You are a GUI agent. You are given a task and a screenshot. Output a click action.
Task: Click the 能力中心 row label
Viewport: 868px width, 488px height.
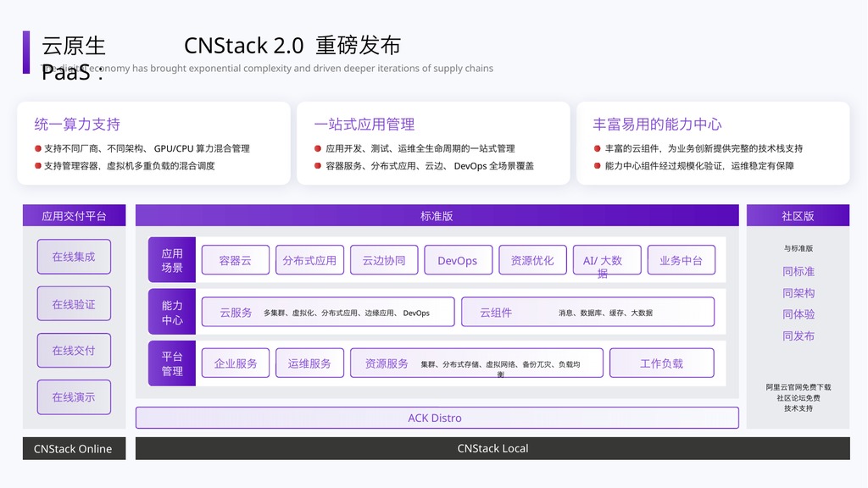[x=172, y=312]
